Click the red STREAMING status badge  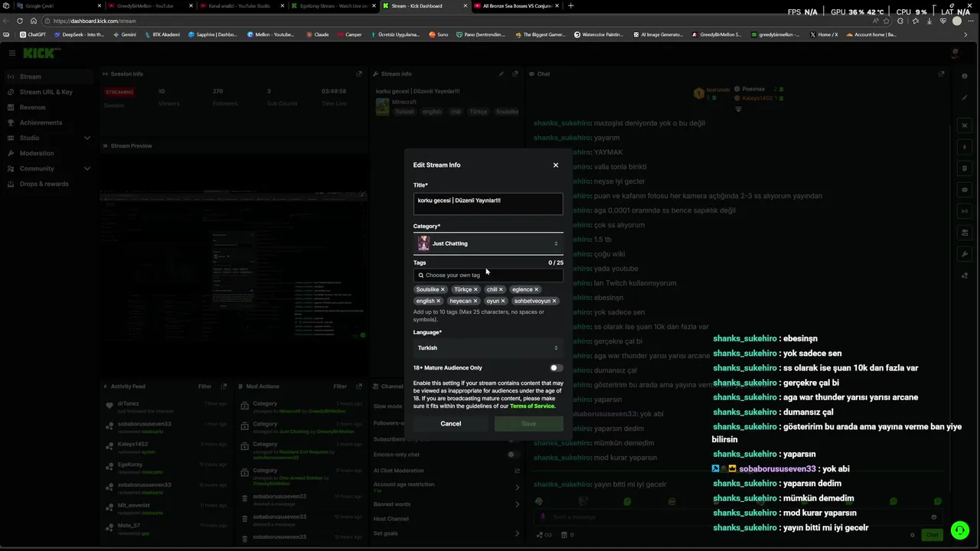tap(119, 92)
